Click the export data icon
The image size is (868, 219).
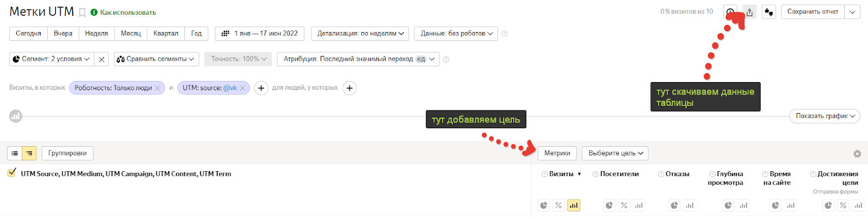coord(749,12)
